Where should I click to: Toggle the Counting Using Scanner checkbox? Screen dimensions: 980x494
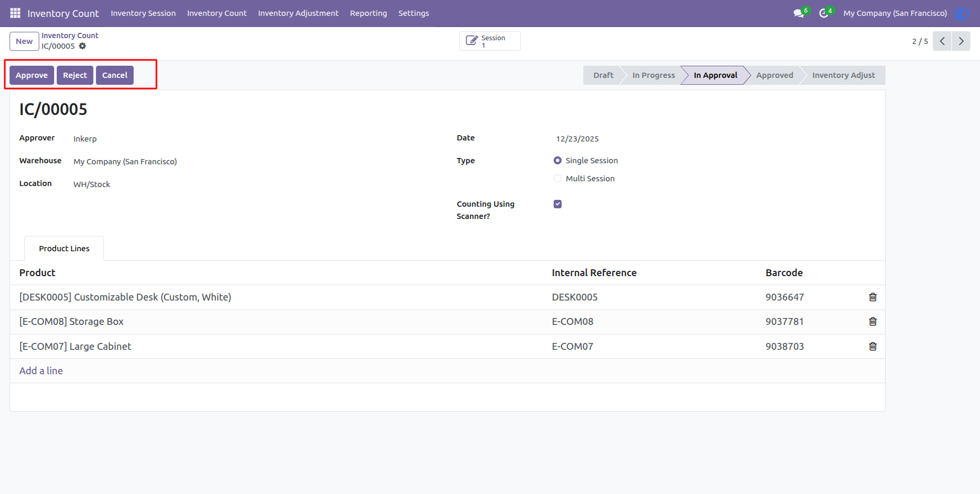tap(557, 204)
